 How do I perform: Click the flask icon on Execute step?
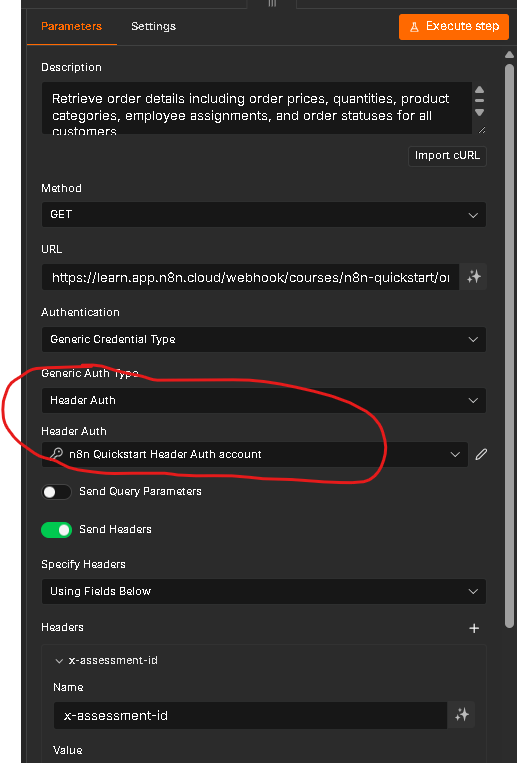point(414,27)
